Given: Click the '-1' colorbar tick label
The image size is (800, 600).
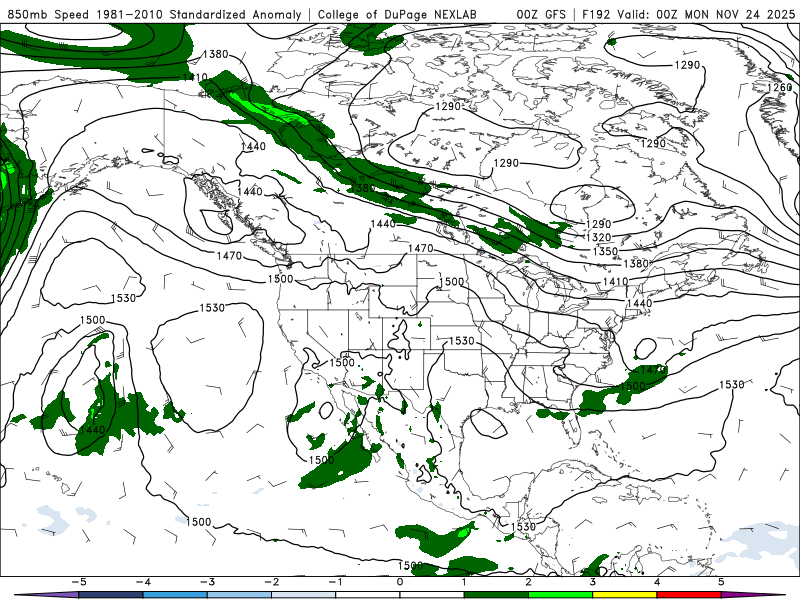Looking at the screenshot, I should click(336, 582).
